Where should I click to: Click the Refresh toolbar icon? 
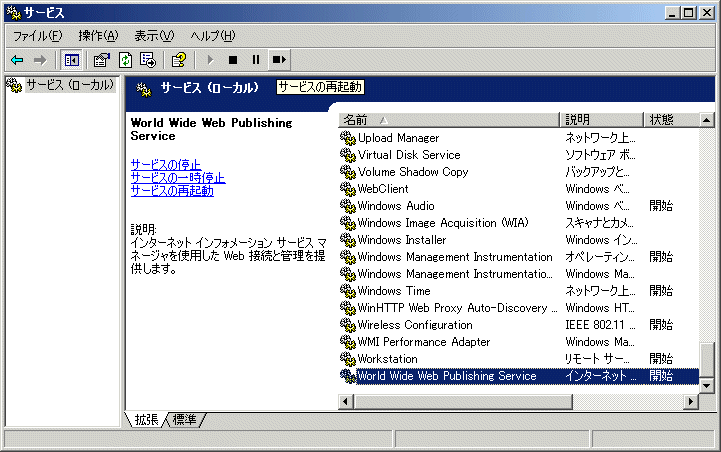[x=125, y=60]
